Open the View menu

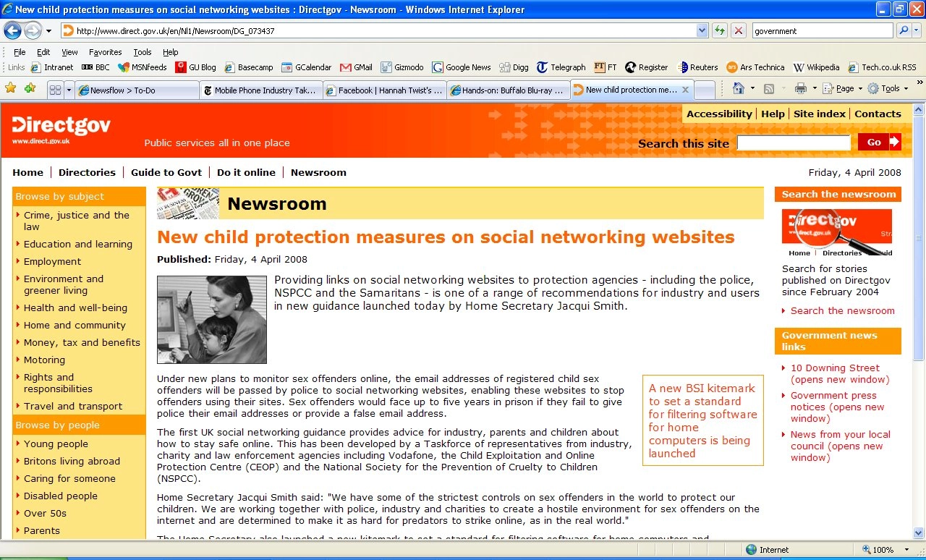click(69, 52)
